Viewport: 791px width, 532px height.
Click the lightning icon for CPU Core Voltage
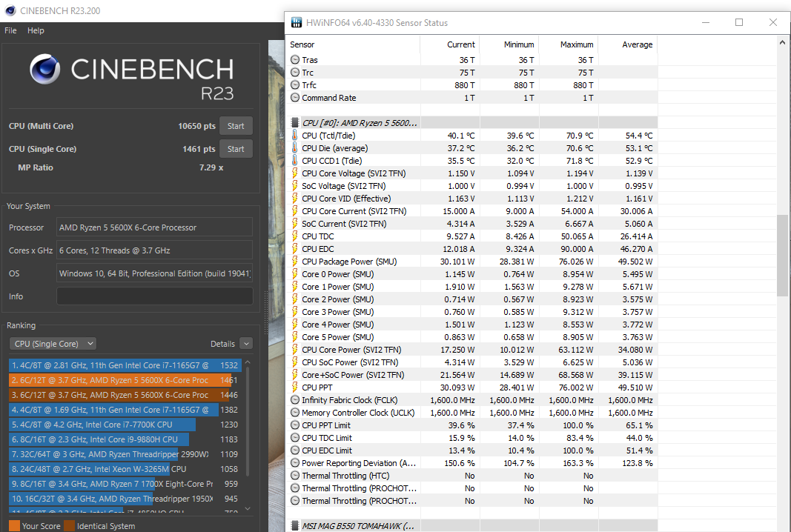pyautogui.click(x=295, y=173)
